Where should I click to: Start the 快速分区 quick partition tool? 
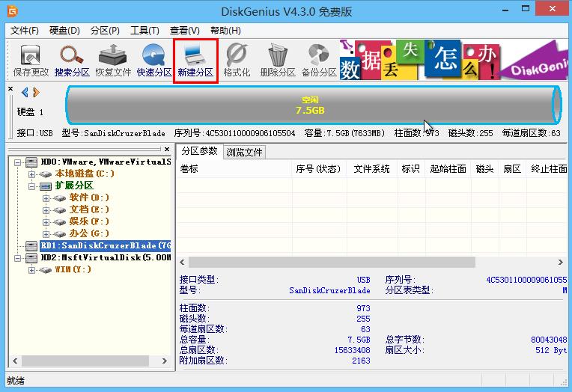154,61
